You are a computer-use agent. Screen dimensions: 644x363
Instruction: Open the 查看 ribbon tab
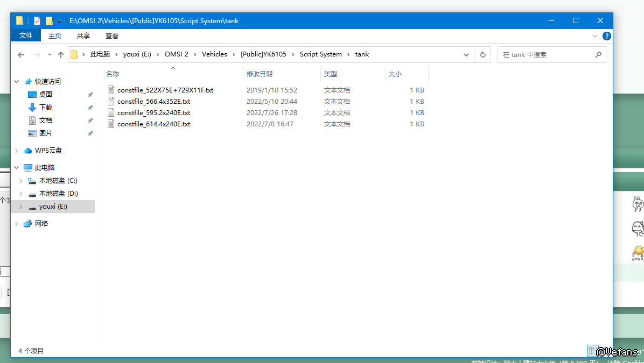click(112, 36)
